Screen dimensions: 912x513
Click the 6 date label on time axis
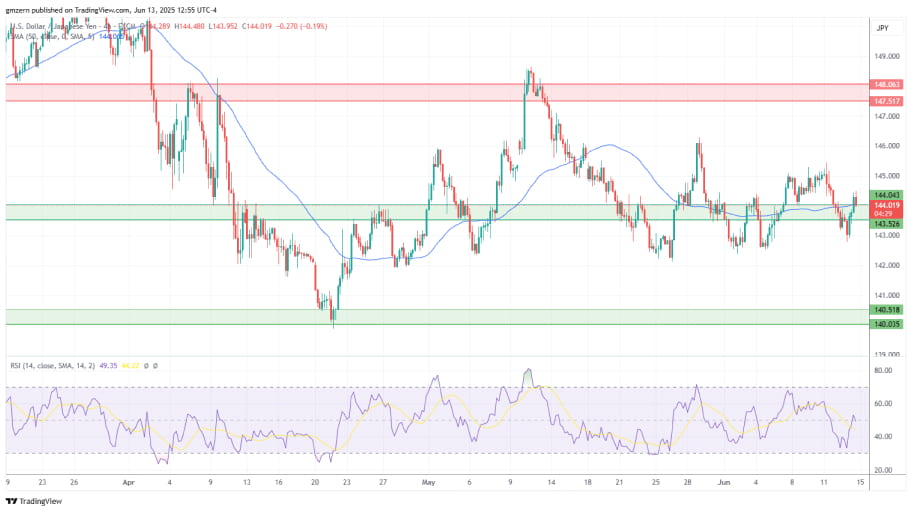pyautogui.click(x=469, y=482)
